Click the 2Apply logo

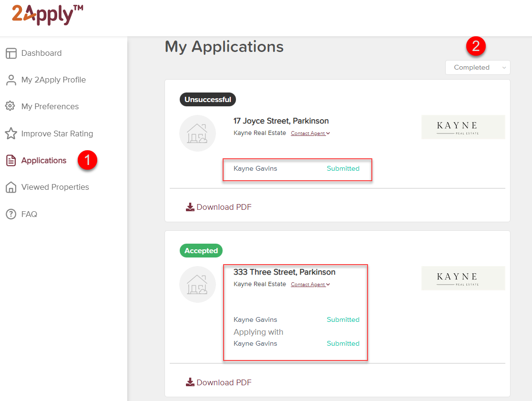(x=48, y=15)
